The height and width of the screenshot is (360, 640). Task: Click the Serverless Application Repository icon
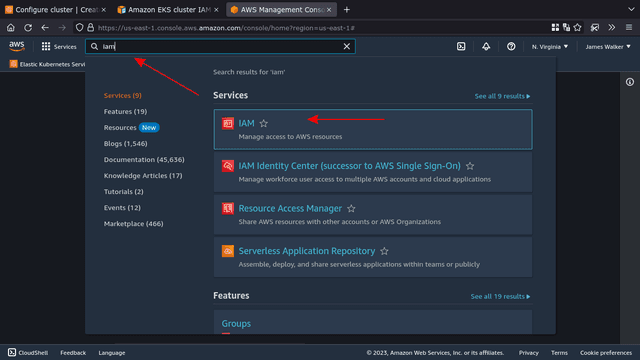tap(228, 251)
